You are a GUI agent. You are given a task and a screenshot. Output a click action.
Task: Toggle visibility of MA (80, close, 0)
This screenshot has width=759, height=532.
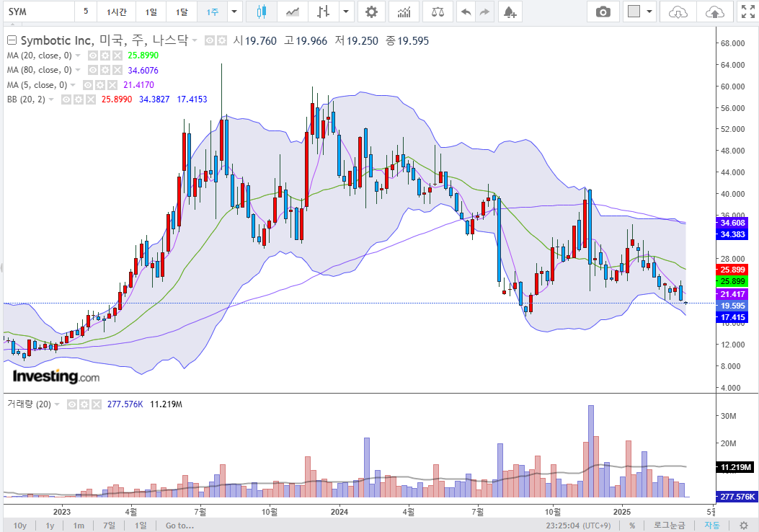click(x=92, y=70)
